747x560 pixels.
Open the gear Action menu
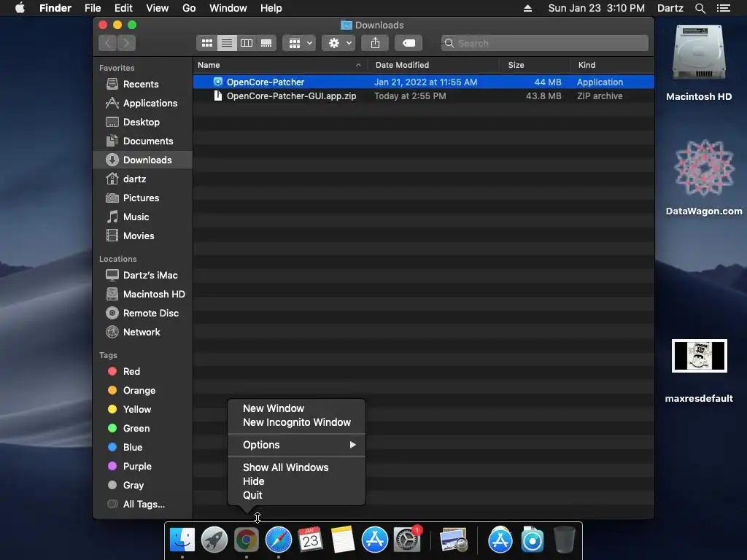click(x=338, y=43)
